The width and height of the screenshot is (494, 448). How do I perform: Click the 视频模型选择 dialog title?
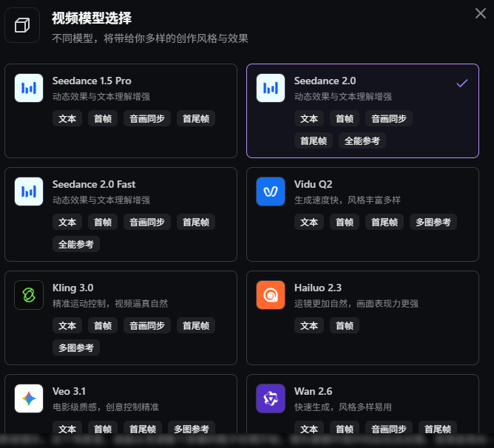[92, 18]
